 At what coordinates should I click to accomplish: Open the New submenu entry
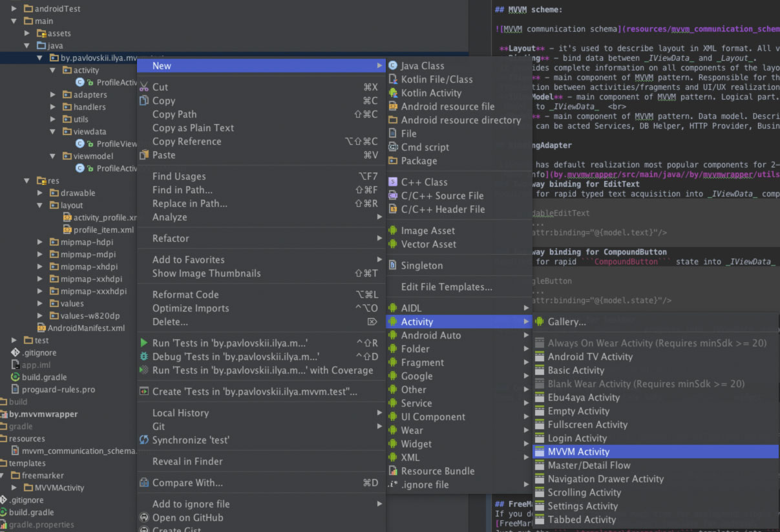tap(262, 65)
